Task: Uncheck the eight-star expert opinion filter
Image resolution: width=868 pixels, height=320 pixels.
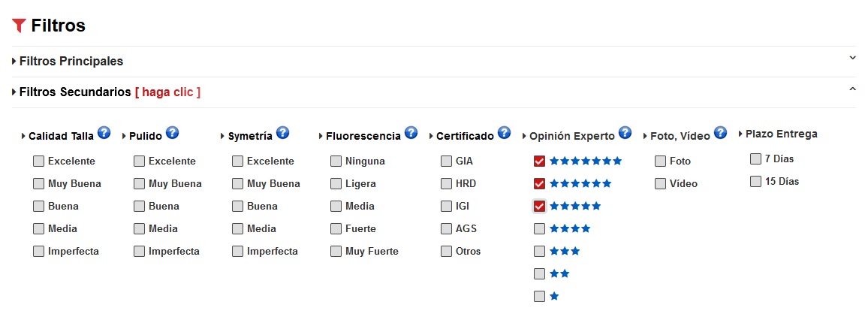Action: pos(539,161)
